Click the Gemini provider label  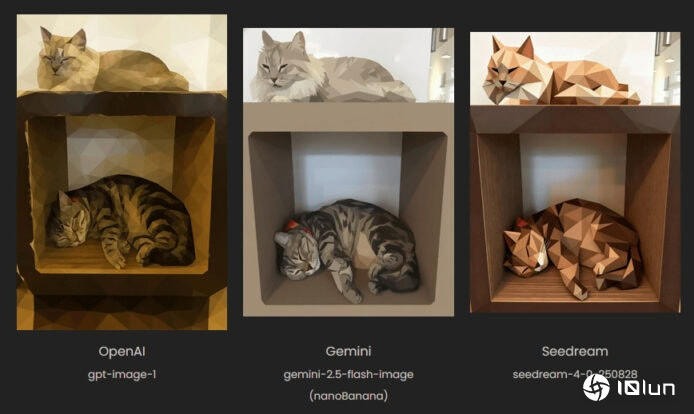pos(348,352)
